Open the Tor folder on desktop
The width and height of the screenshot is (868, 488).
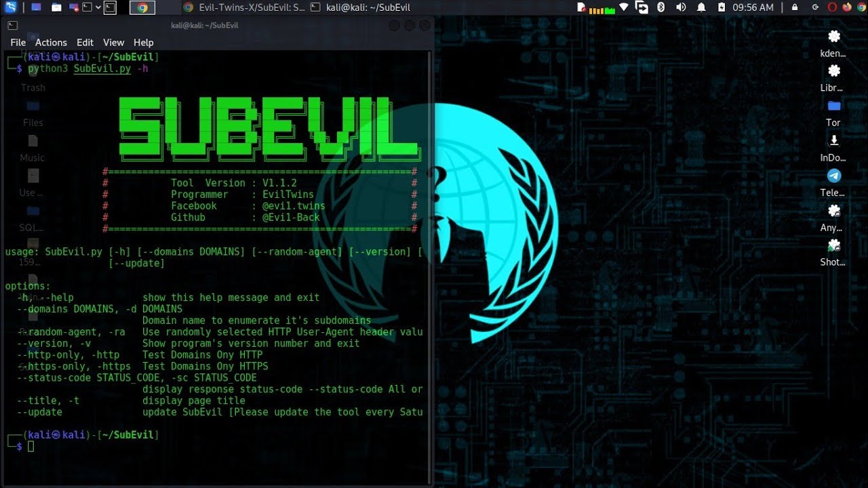tap(833, 113)
